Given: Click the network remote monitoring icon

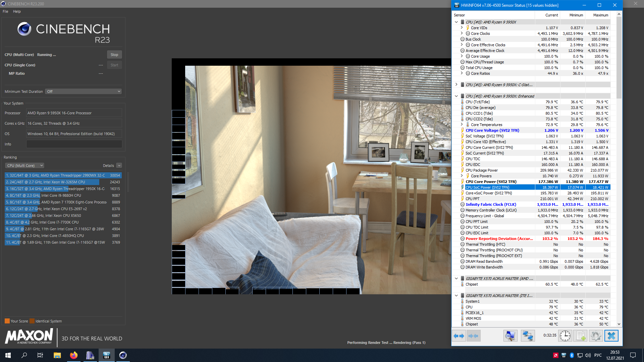Looking at the screenshot, I should (x=528, y=336).
